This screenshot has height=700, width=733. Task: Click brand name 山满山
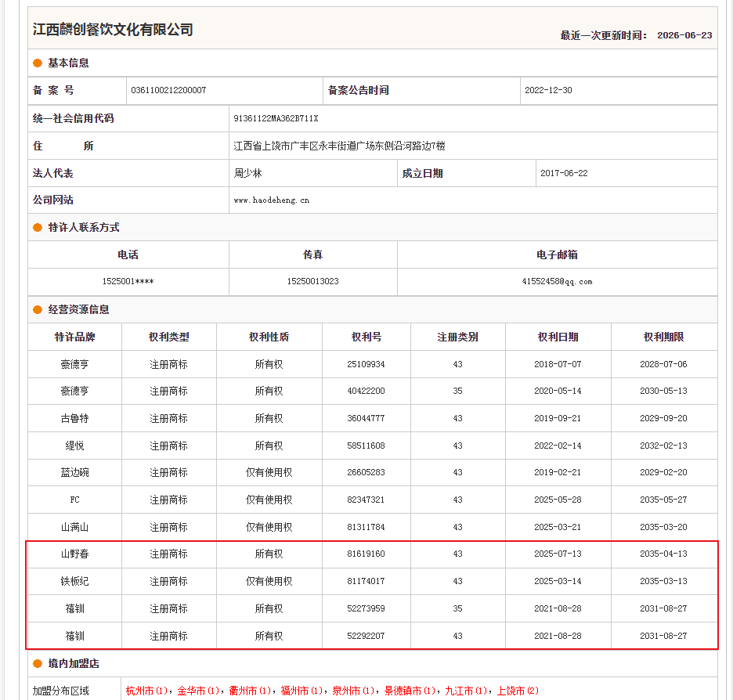click(75, 527)
